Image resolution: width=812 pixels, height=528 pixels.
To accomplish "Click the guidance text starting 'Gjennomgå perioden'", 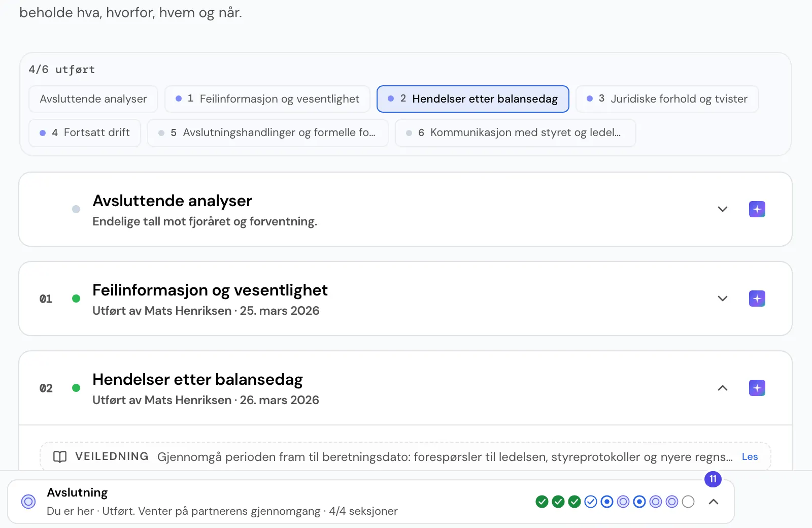I will (x=445, y=457).
